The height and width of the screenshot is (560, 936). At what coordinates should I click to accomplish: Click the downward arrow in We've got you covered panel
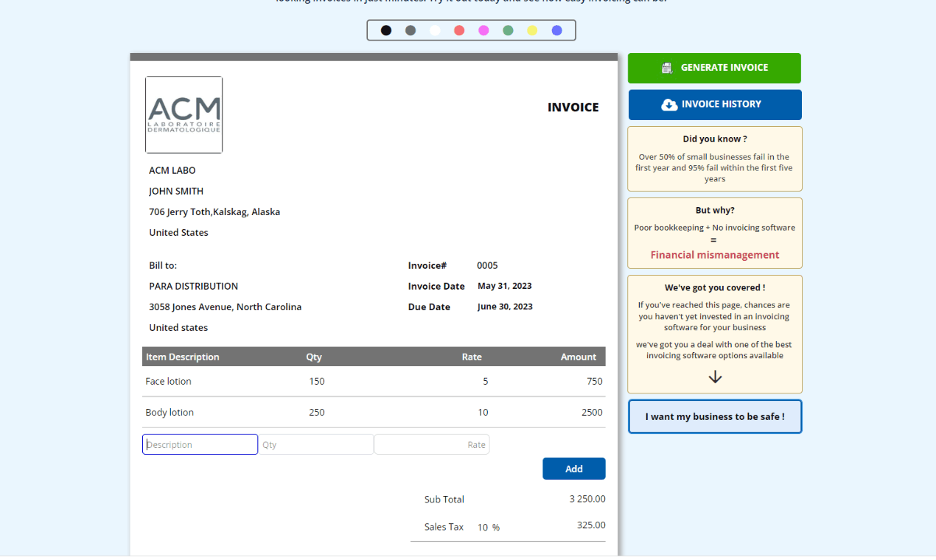[x=714, y=377]
